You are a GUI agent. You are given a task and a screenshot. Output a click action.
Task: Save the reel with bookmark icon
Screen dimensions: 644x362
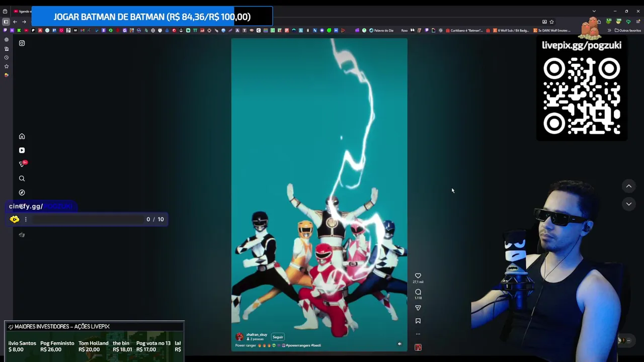[x=418, y=321]
